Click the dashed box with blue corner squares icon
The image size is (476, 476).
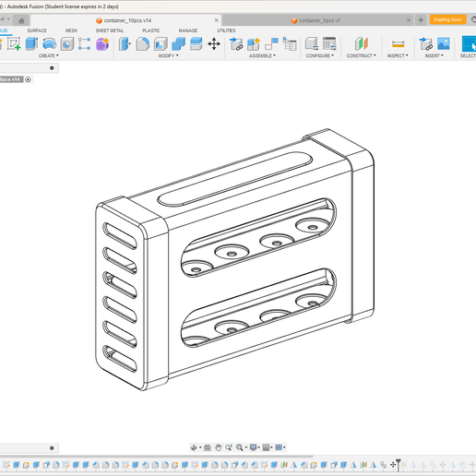(x=84, y=43)
